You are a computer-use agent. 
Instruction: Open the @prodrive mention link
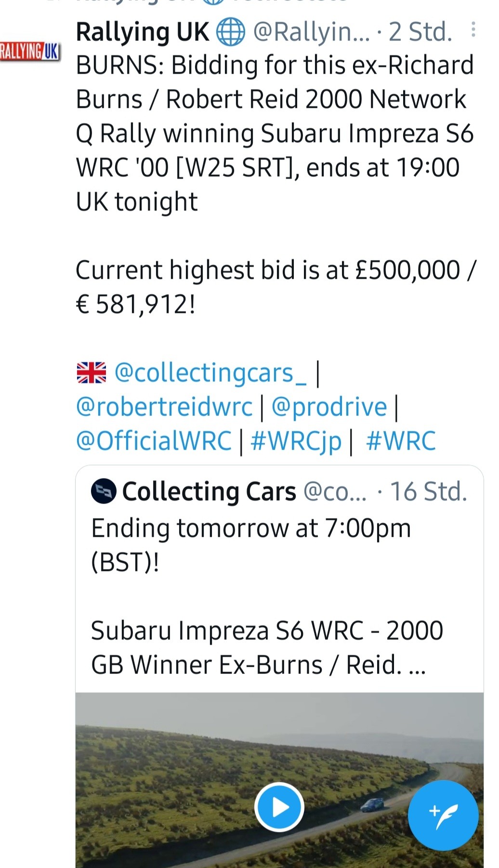point(329,407)
